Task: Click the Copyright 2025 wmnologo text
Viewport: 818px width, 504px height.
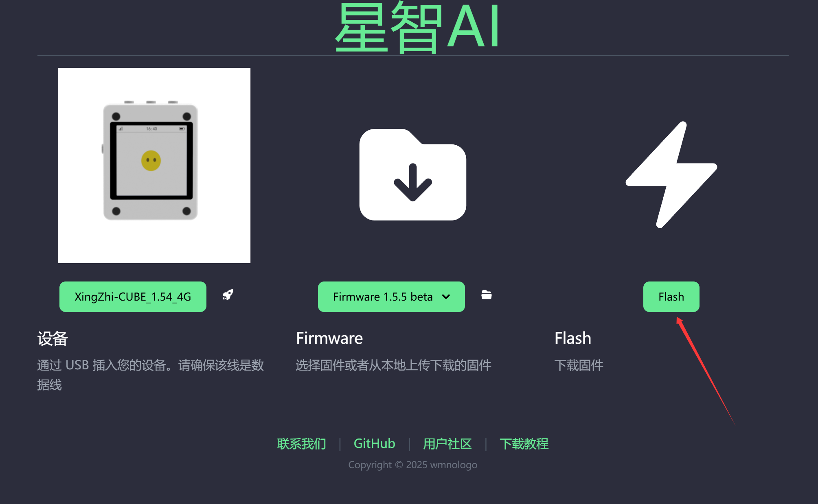Action: tap(413, 465)
